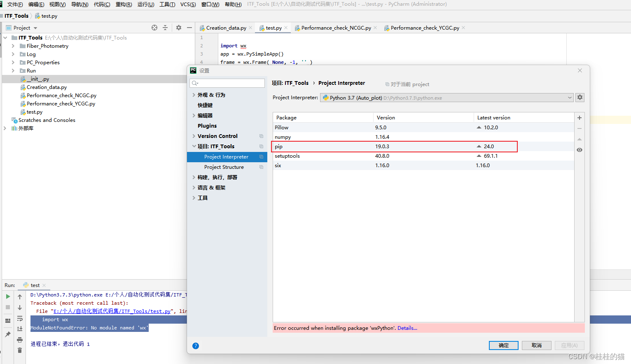Screen dimensions: 631x364
Task: Open the test.py file link in traceback
Action: (112, 311)
